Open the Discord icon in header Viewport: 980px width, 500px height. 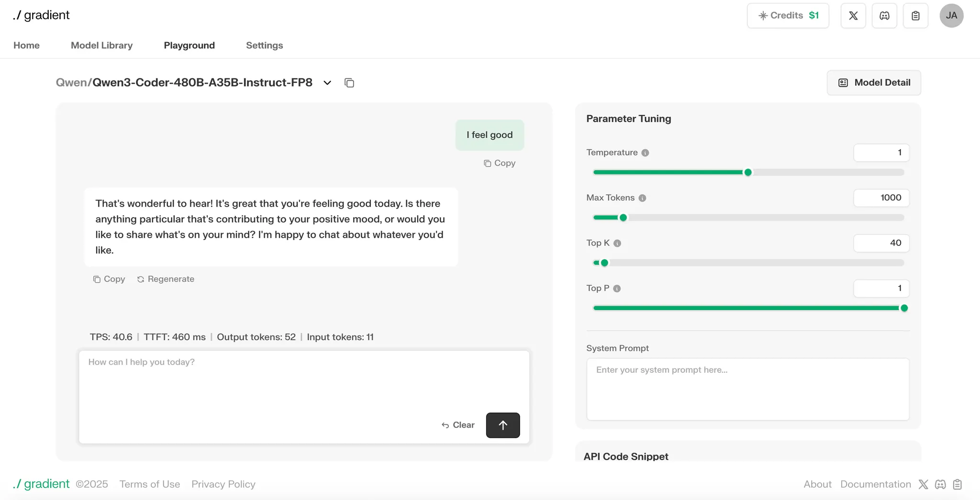pyautogui.click(x=884, y=16)
